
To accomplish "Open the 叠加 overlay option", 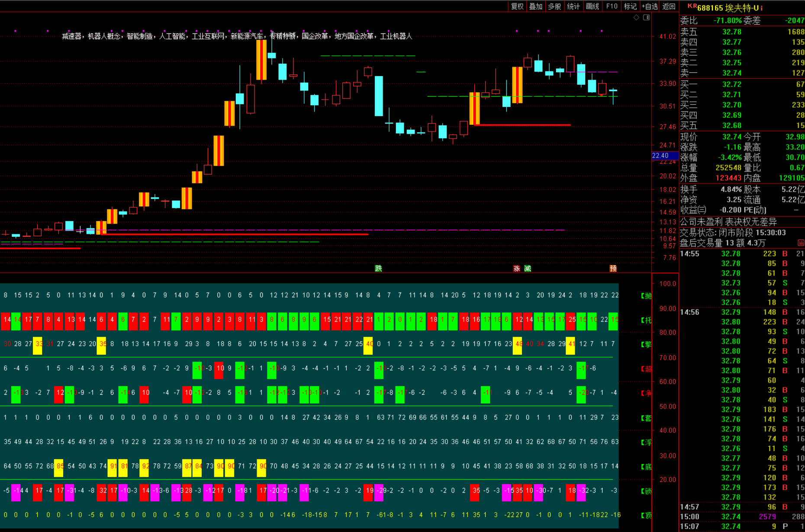I will pos(535,6).
